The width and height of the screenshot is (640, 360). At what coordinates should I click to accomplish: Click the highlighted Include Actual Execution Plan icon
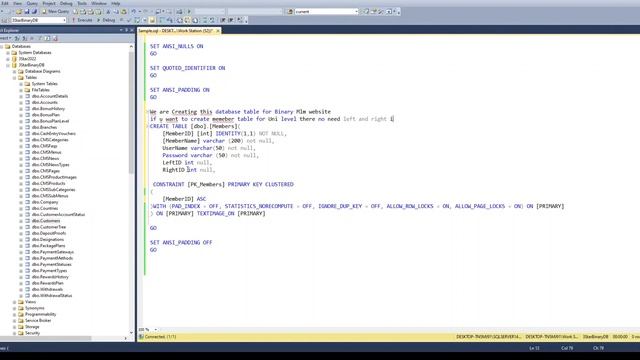[x=152, y=20]
